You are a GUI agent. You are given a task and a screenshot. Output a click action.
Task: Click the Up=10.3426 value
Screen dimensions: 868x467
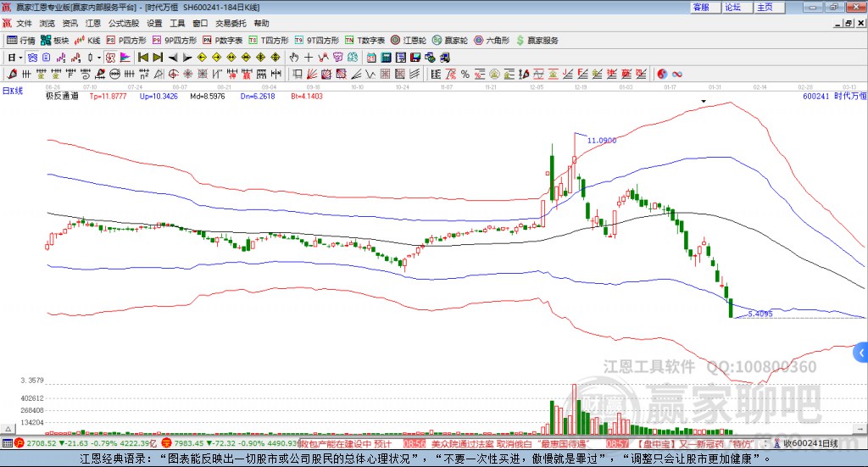[159, 96]
